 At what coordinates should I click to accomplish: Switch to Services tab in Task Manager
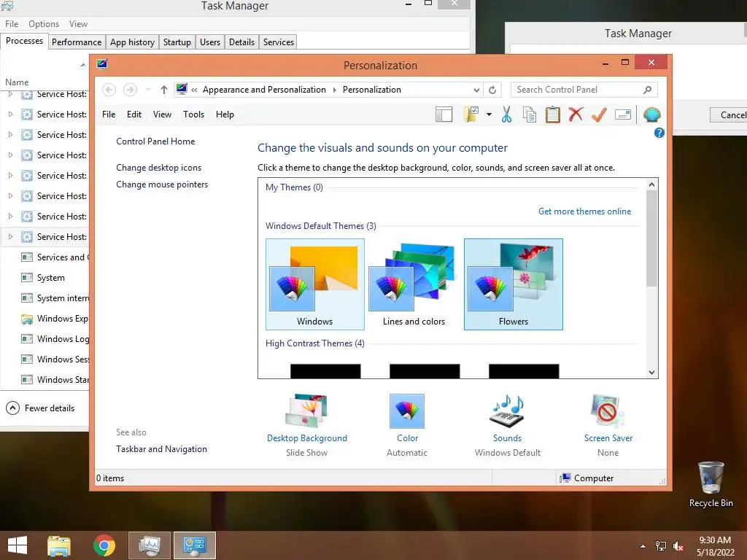(278, 42)
